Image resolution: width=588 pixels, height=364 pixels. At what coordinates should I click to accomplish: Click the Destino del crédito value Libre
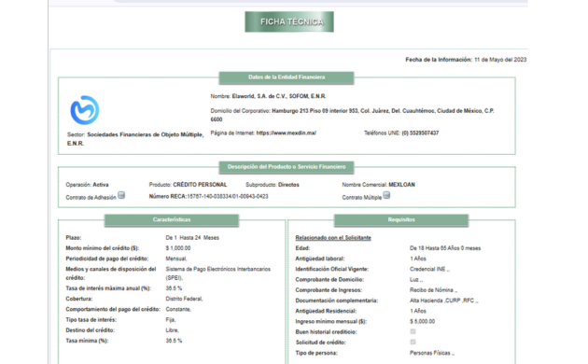pos(172,330)
